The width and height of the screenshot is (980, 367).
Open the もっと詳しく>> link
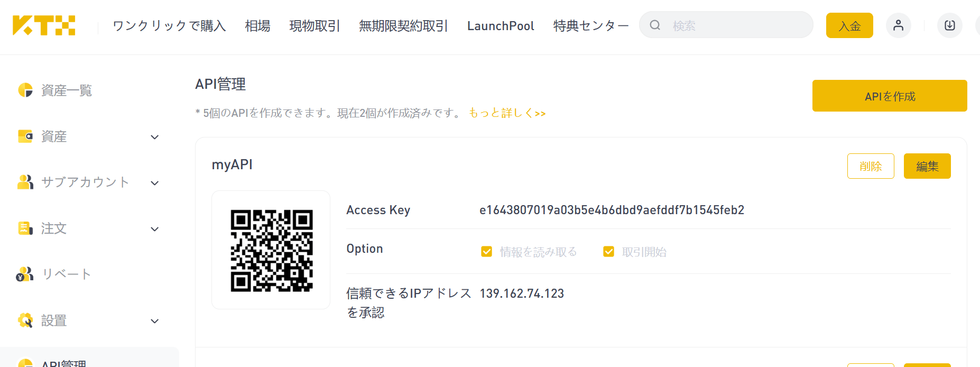[x=507, y=113]
